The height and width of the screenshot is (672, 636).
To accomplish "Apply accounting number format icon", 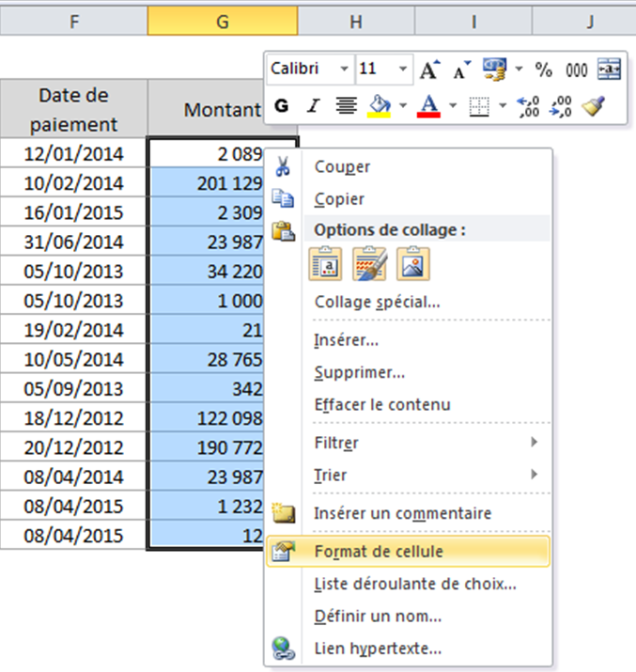I will [x=494, y=69].
